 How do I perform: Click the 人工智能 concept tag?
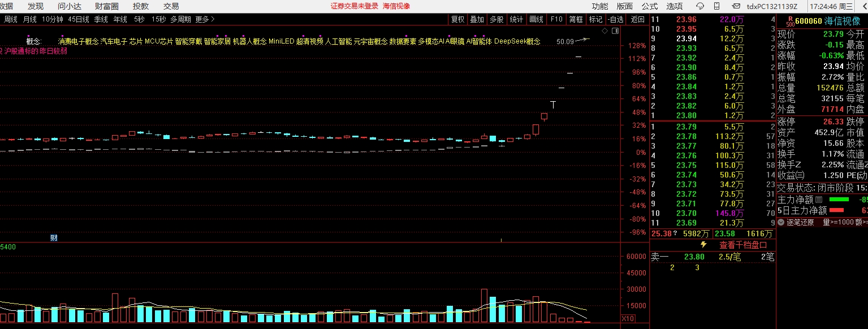pos(338,41)
